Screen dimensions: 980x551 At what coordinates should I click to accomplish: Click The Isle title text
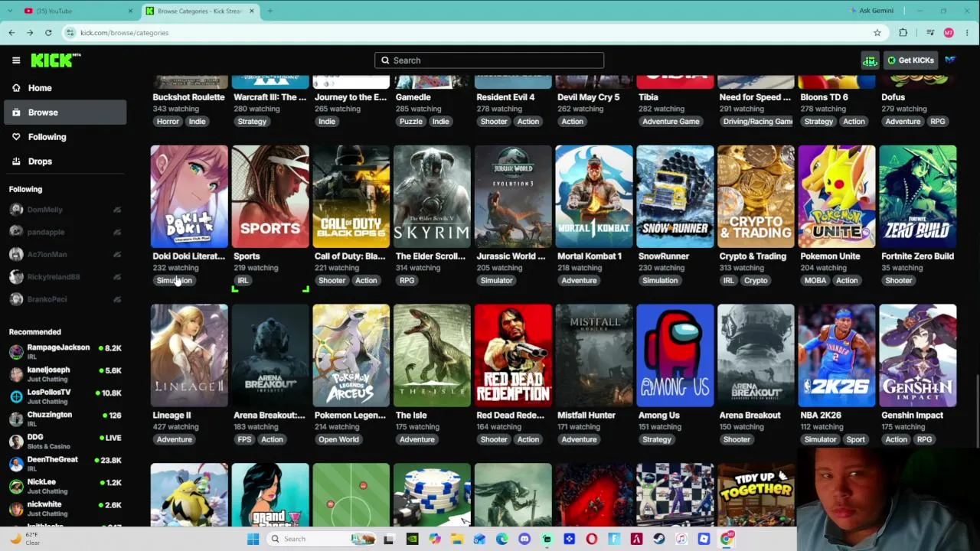(411, 416)
